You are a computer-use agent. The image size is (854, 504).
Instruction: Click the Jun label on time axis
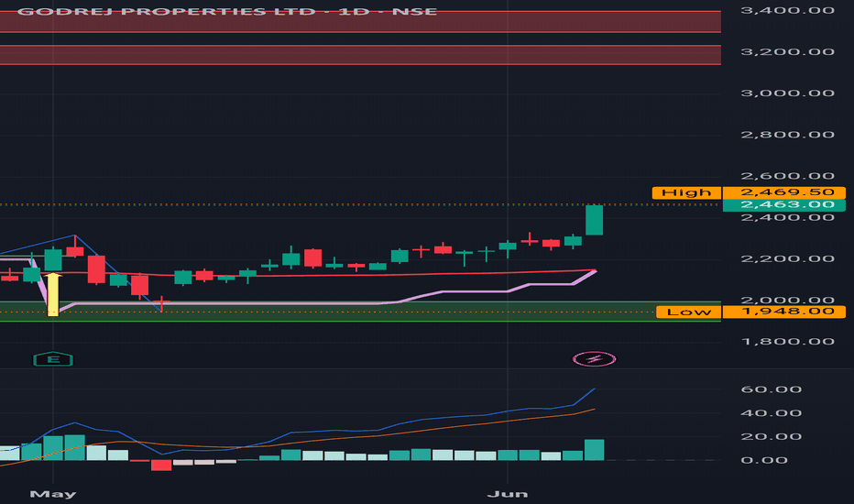[x=507, y=494]
